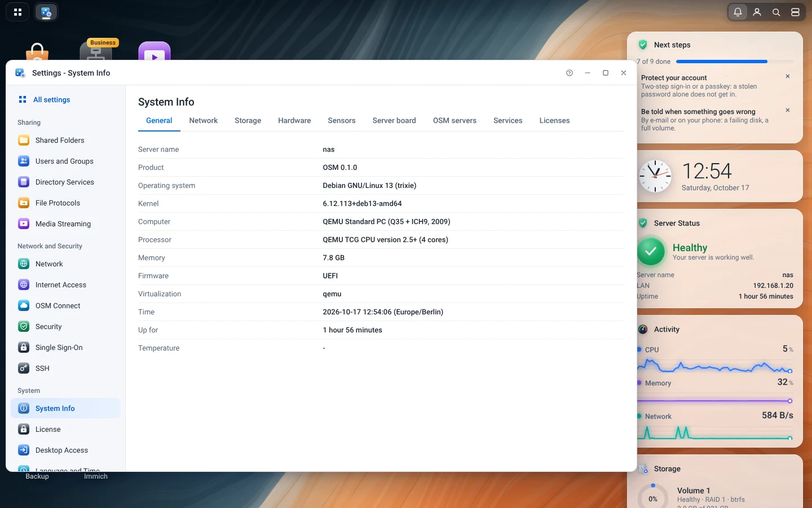The image size is (812, 508).
Task: Open the search magnifier in top bar
Action: pyautogui.click(x=776, y=12)
